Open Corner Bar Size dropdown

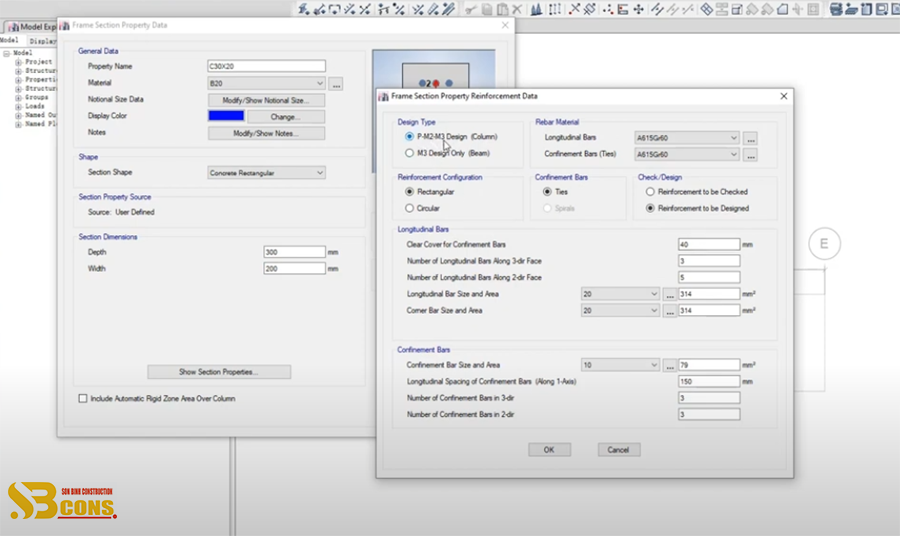(620, 310)
